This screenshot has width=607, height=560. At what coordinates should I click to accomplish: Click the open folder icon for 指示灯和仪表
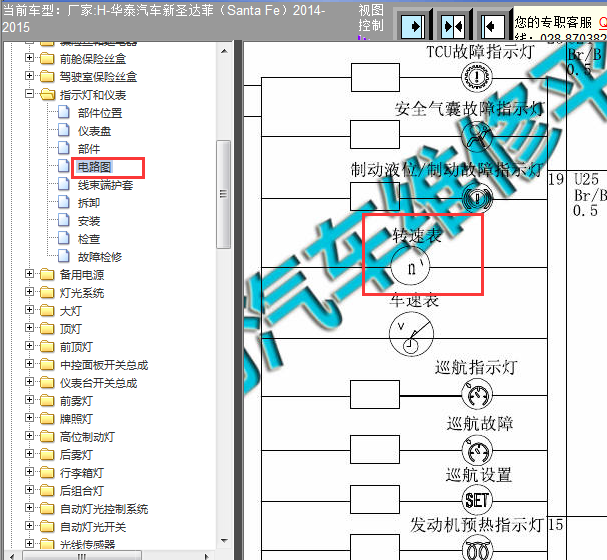(48, 94)
